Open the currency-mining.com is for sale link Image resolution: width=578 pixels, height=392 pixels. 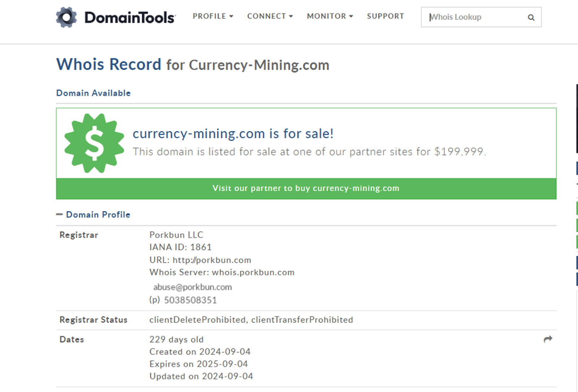point(233,134)
